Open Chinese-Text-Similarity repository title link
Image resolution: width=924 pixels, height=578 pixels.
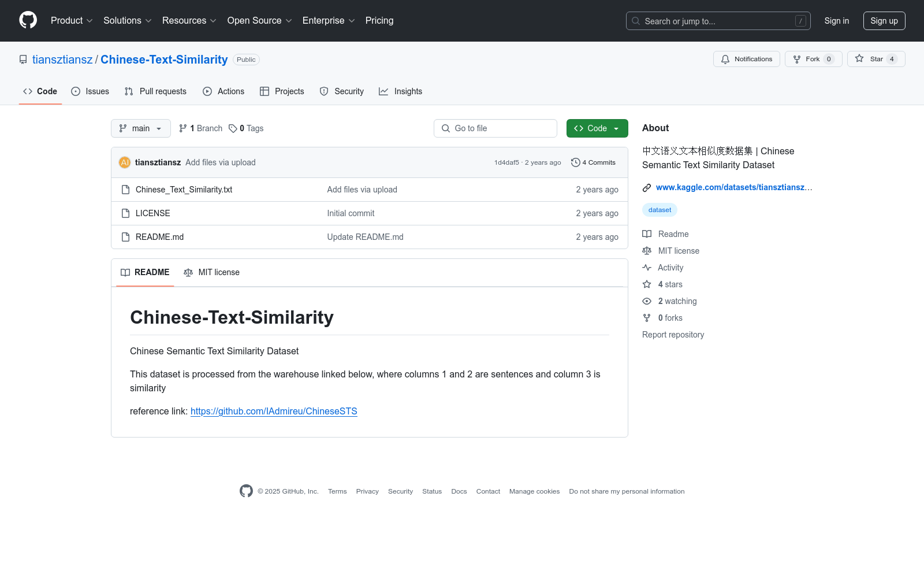(164, 60)
